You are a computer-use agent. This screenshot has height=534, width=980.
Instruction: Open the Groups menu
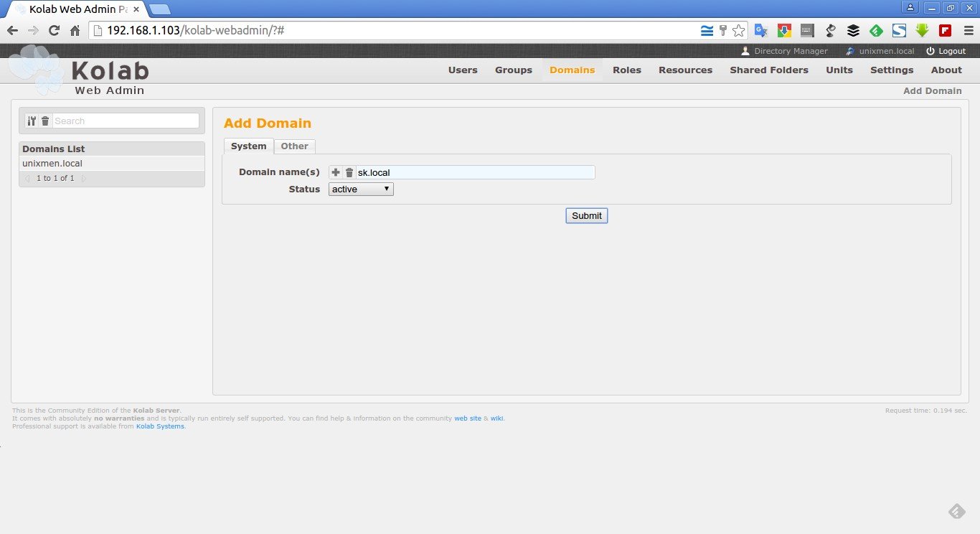tap(514, 70)
